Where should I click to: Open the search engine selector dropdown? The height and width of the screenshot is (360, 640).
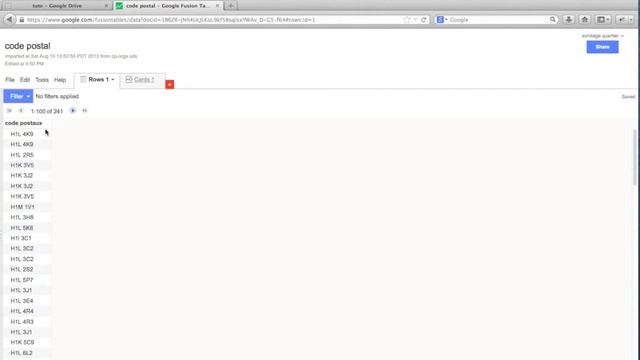click(x=442, y=20)
